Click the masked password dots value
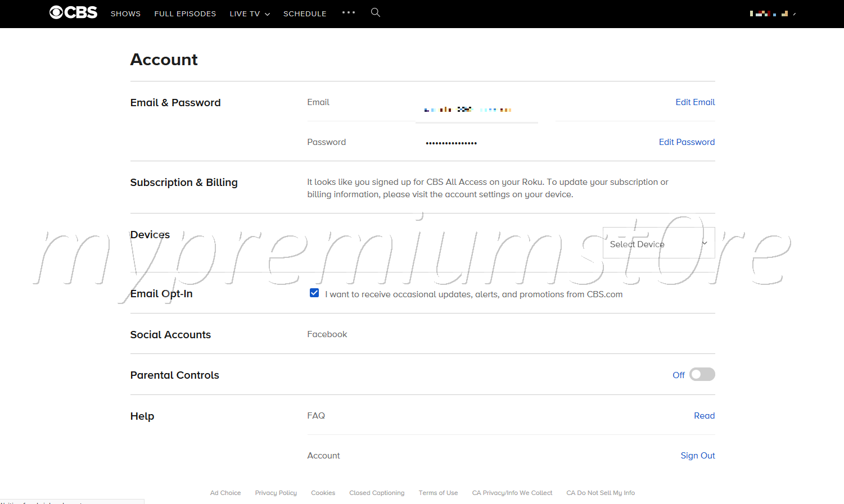Viewport: 844px width, 504px height. 452,143
